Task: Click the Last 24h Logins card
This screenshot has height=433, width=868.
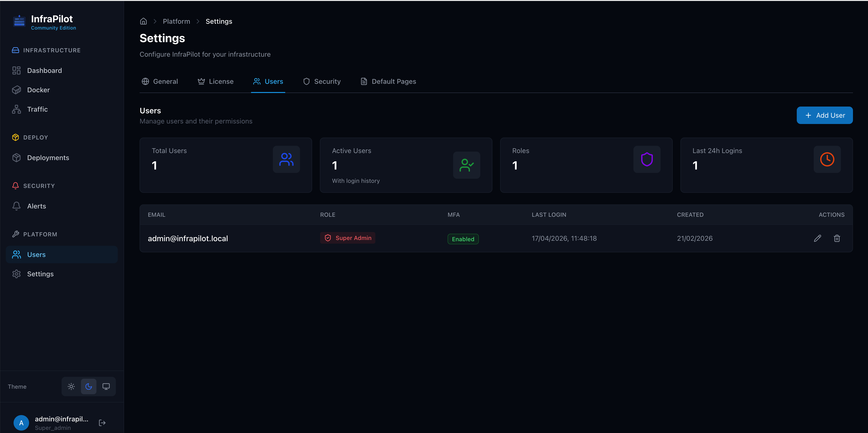Action: (766, 165)
